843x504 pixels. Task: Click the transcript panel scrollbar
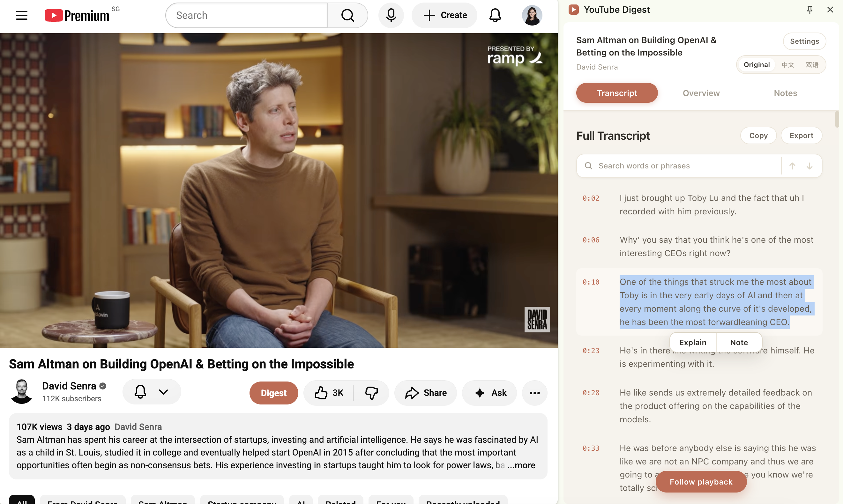coord(837,119)
